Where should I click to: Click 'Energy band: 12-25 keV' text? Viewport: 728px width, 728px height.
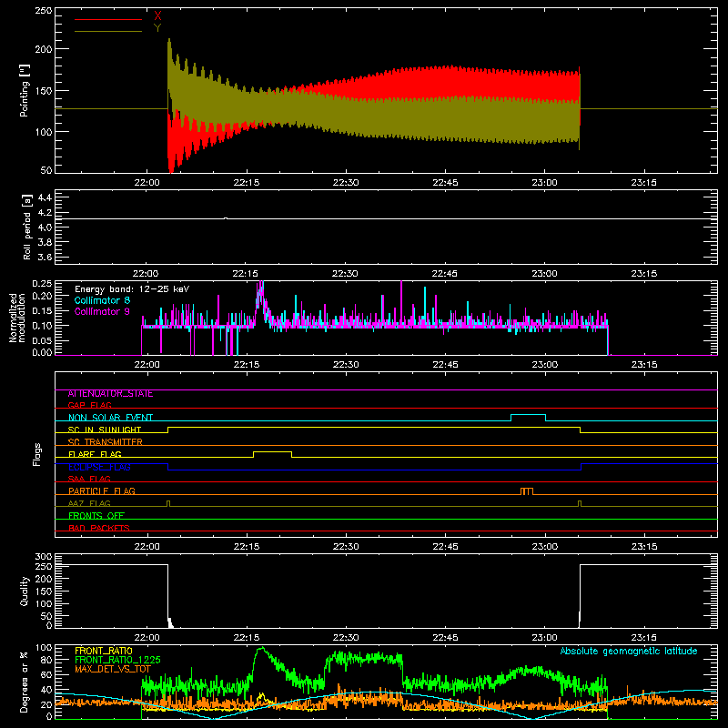[132, 289]
